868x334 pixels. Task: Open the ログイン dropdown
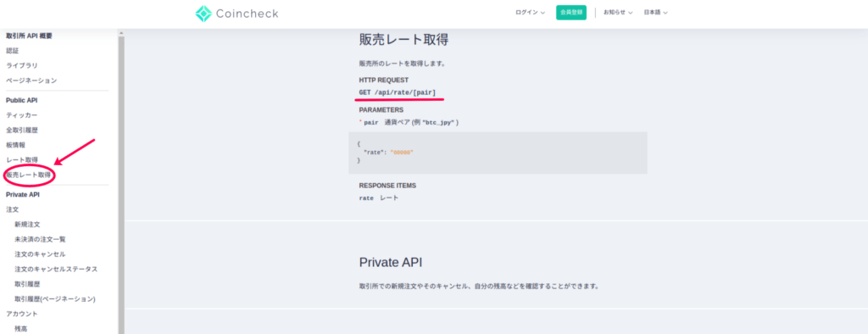tap(530, 12)
